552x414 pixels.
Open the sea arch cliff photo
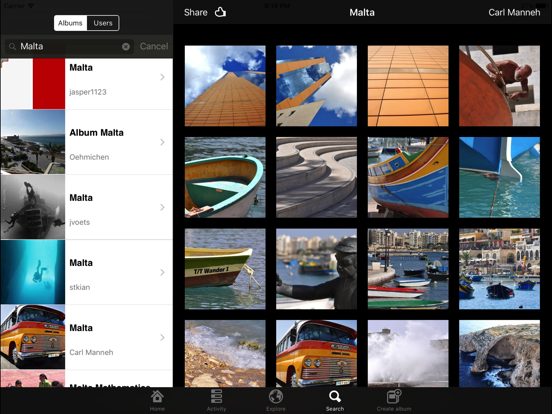tap(500, 353)
